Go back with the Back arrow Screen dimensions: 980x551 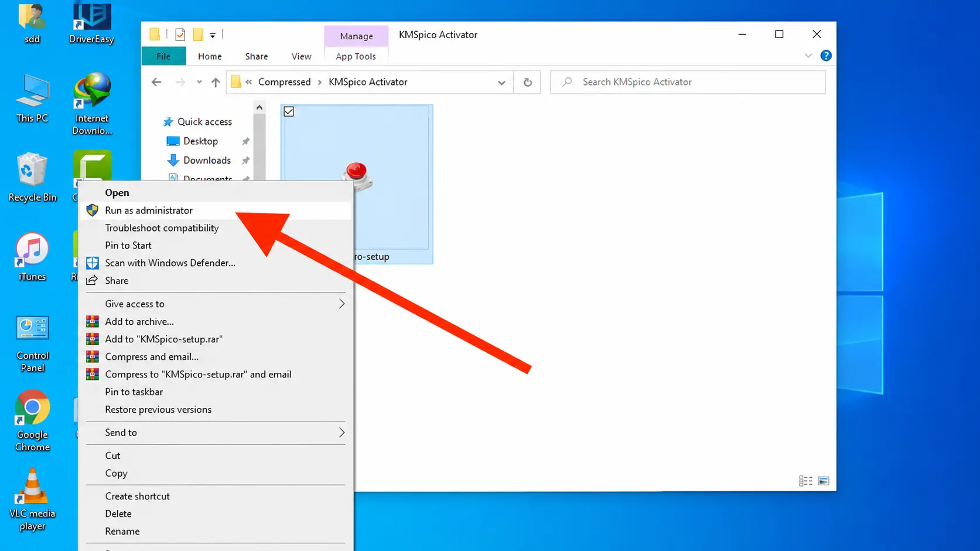coord(156,82)
